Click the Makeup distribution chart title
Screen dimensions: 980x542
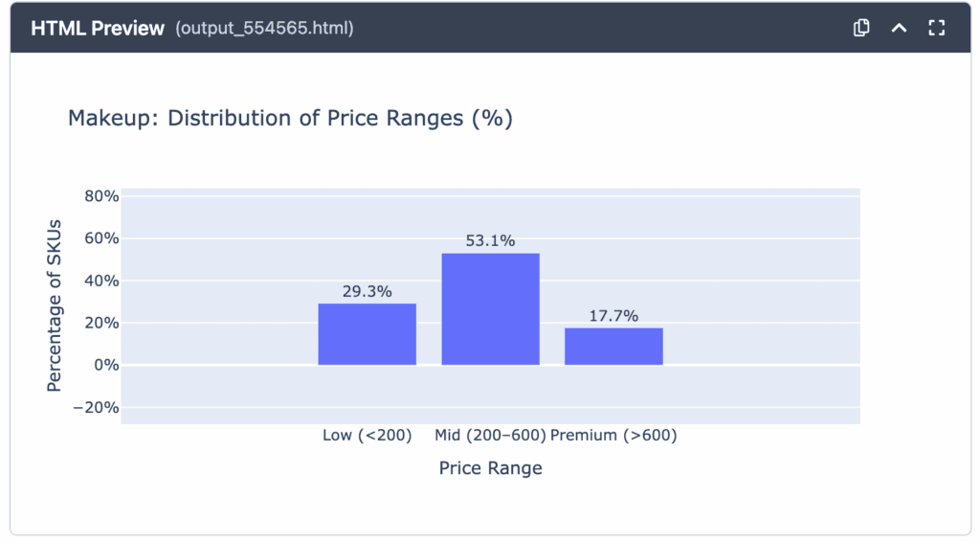[x=290, y=119]
